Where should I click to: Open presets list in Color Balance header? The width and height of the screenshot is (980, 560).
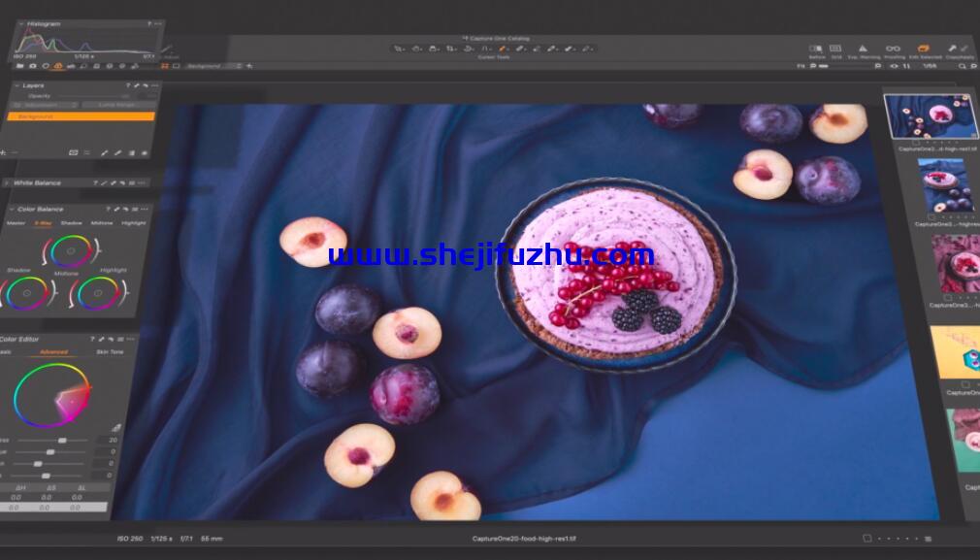pos(134,210)
